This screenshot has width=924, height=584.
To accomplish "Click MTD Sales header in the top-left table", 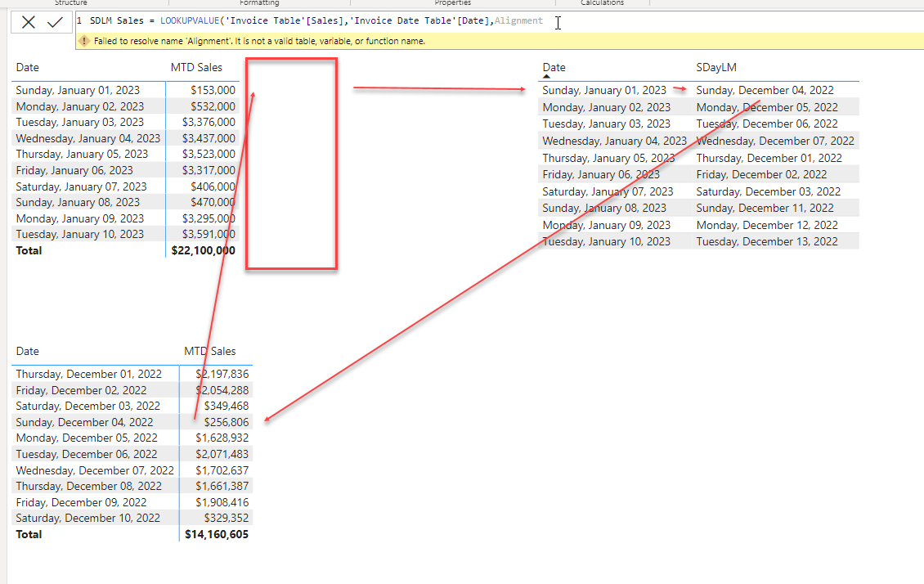I will (x=196, y=67).
